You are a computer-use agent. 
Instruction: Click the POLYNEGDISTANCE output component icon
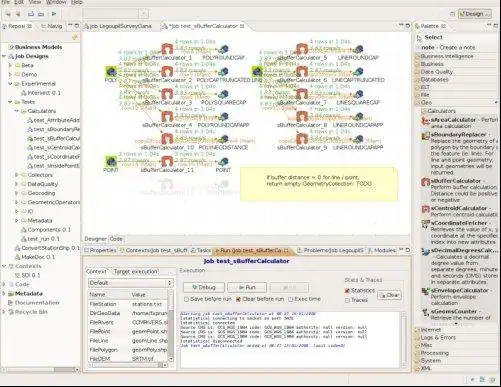tap(223, 139)
